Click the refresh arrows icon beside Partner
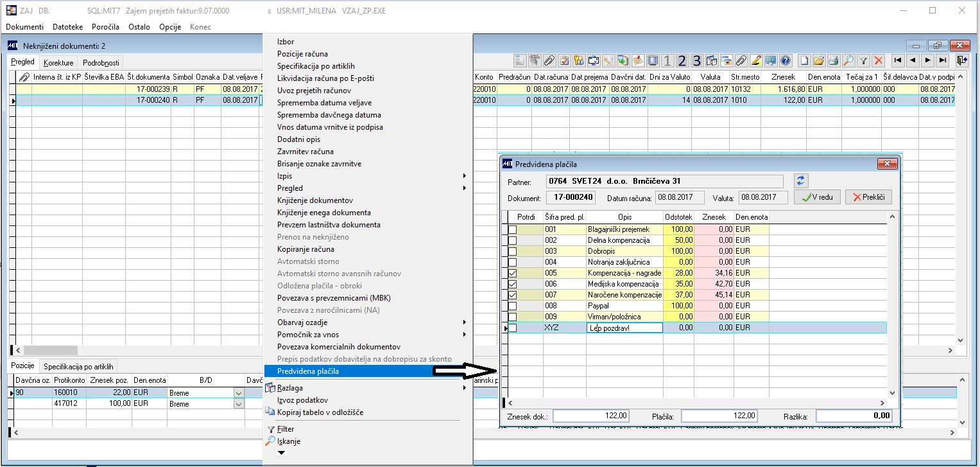The width and height of the screenshot is (980, 467). (800, 181)
